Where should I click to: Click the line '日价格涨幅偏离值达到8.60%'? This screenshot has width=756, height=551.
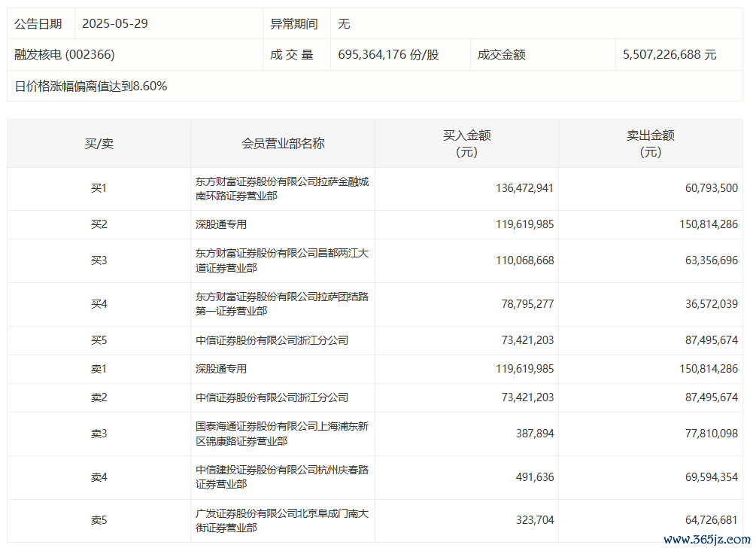tap(90, 87)
